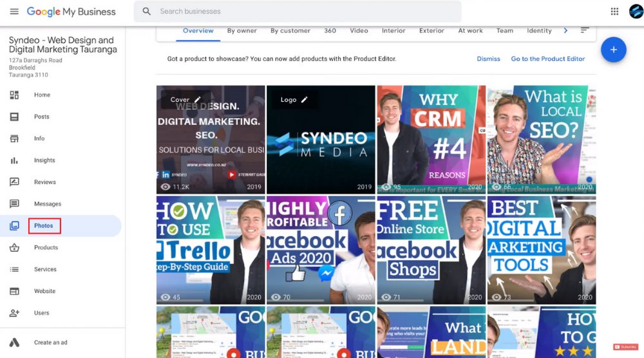Click the Reviews icon in sidebar
The height and width of the screenshot is (358, 644).
coord(14,182)
